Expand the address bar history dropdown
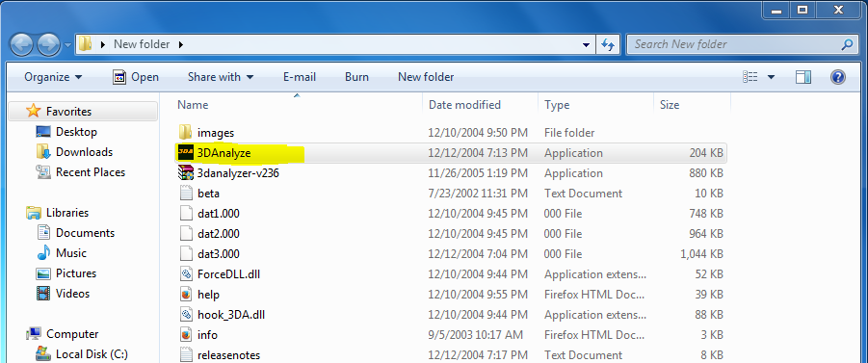Screen dimensions: 868x363 pos(587,44)
